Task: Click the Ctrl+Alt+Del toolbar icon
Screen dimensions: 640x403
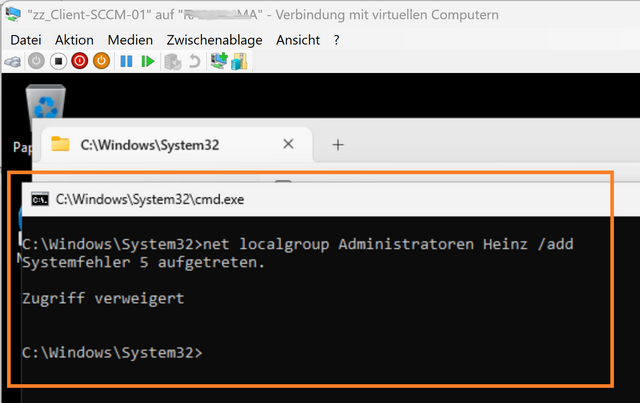Action: 13,62
